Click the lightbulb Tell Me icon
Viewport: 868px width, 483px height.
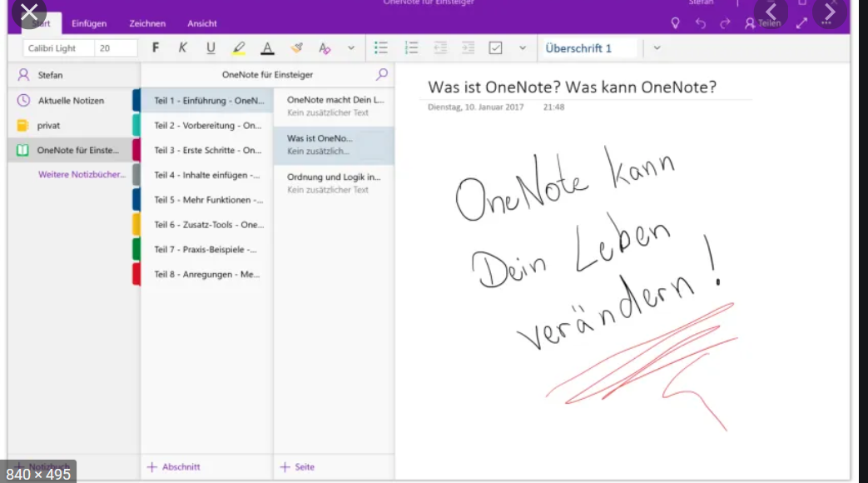(675, 23)
